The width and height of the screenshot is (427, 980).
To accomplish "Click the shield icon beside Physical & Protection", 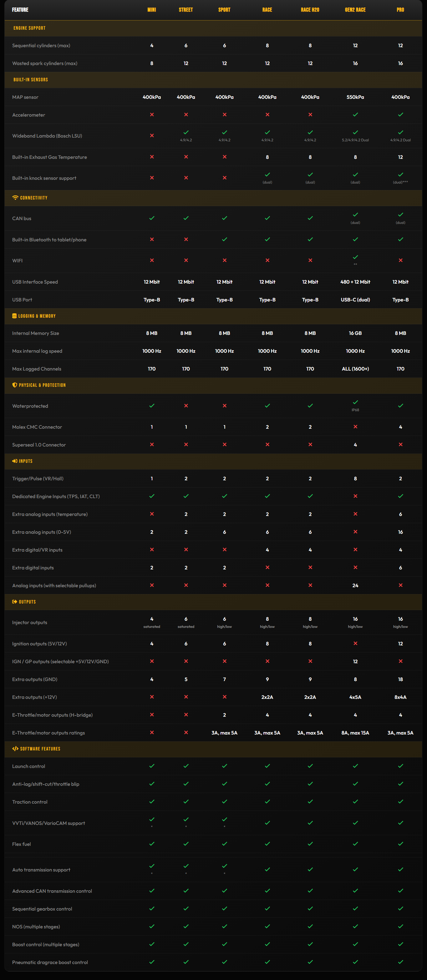I will [14, 385].
